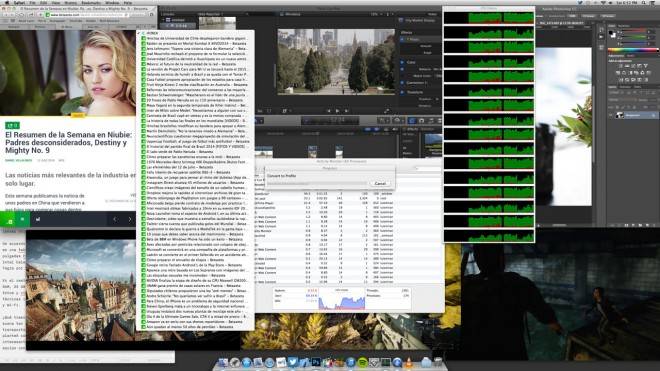
Task: Click the foreground/background color swatch in Photoshop
Action: click(x=613, y=34)
